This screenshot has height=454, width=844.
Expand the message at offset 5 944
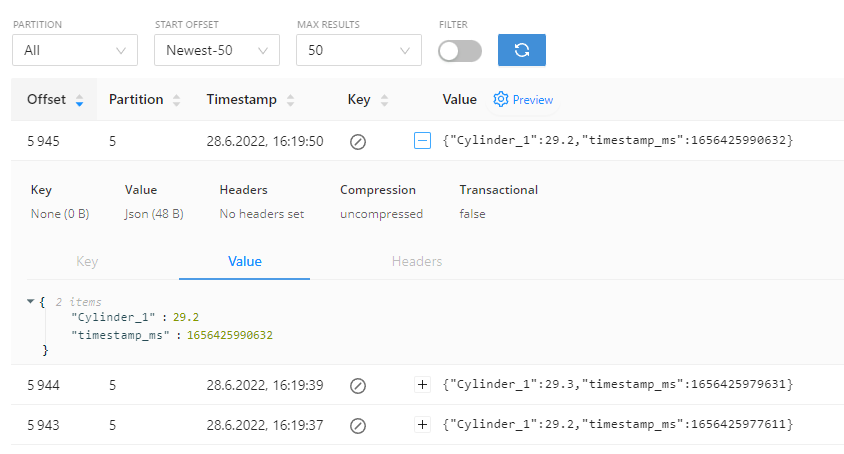(423, 385)
